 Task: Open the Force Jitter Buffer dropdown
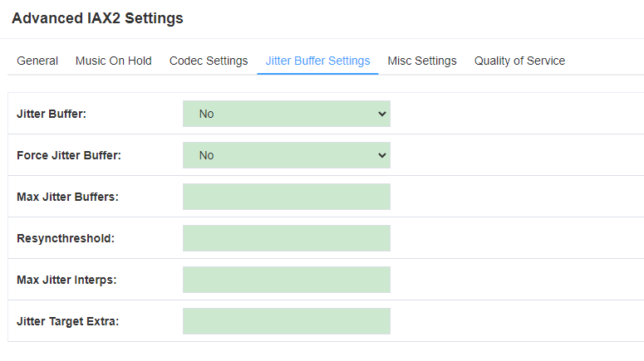287,155
